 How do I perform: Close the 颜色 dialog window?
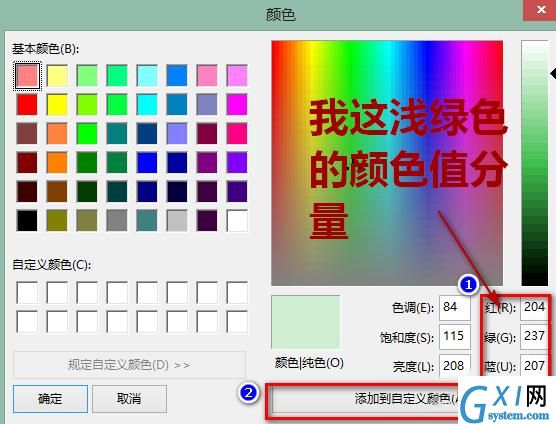coord(539,10)
